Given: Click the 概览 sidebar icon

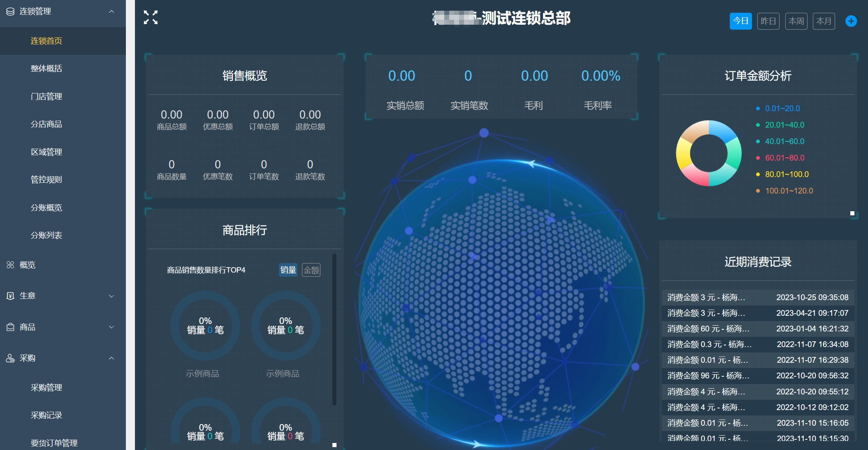Looking at the screenshot, I should [10, 265].
